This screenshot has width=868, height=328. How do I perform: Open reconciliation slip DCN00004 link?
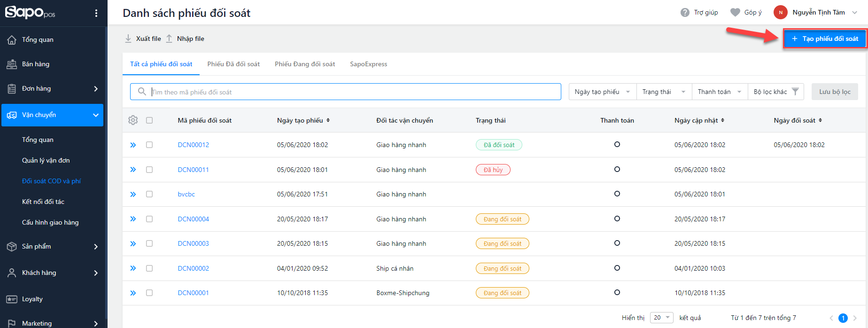point(193,219)
